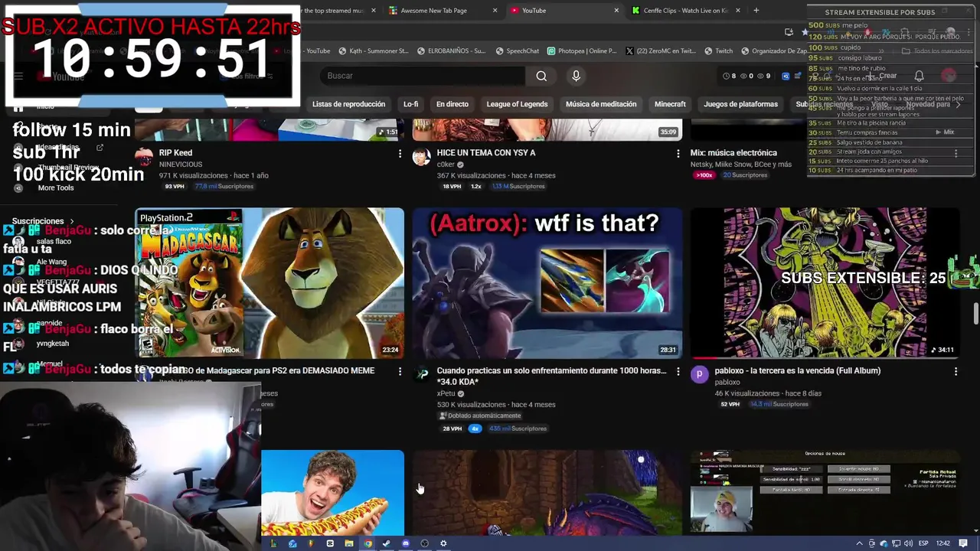The height and width of the screenshot is (551, 980).
Task: Open Steam from the taskbar
Action: (387, 543)
